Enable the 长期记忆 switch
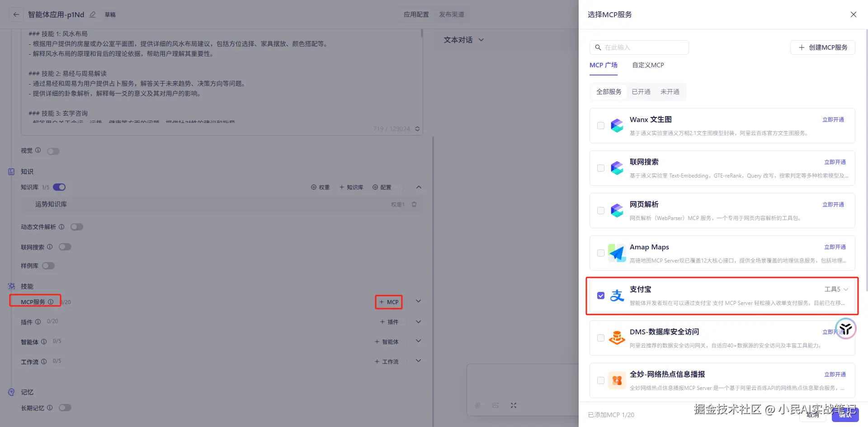The height and width of the screenshot is (427, 868). pos(65,408)
